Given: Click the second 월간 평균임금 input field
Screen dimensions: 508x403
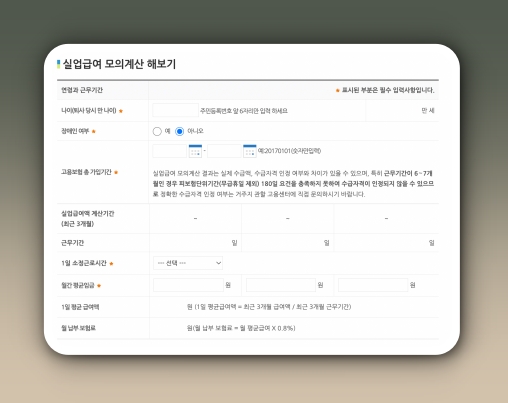Looking at the screenshot, I should click(281, 285).
